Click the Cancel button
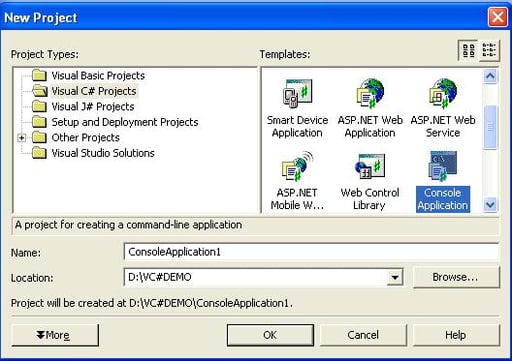The width and height of the screenshot is (512, 361). point(363,335)
